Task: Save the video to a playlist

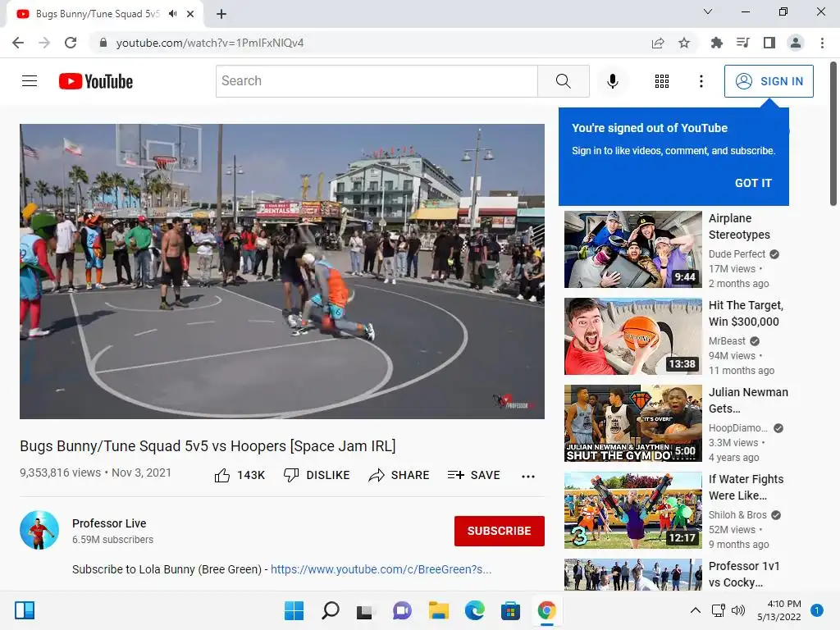Action: [x=474, y=475]
